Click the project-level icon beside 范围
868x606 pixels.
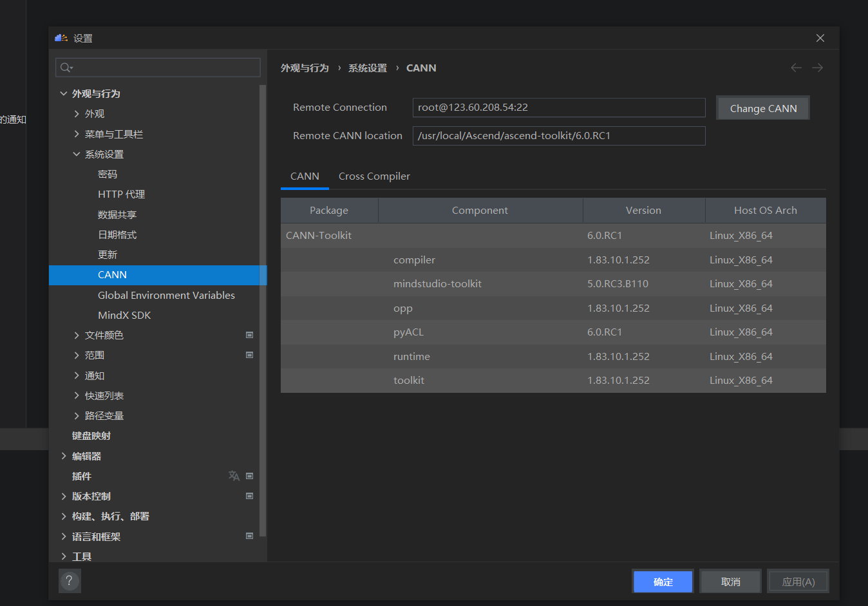pos(249,355)
